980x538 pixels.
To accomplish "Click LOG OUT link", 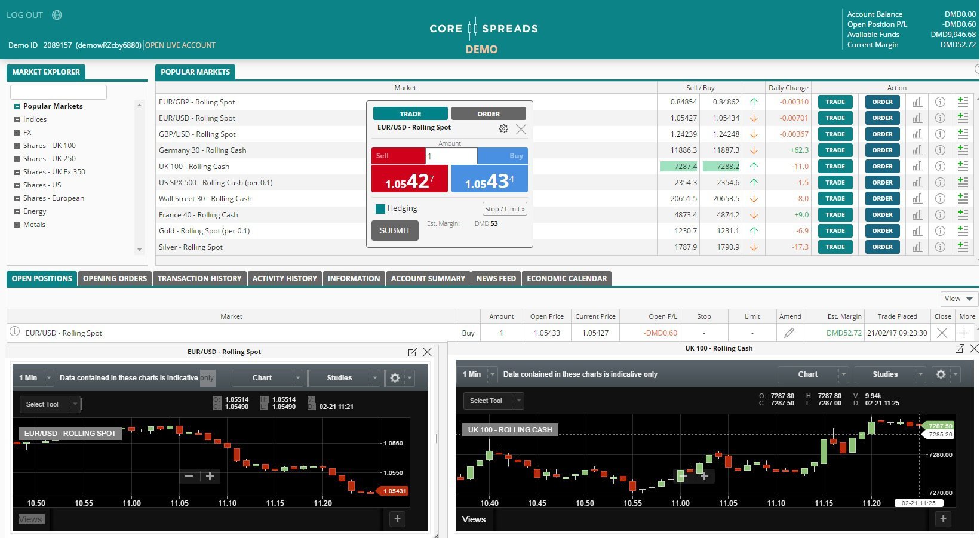I will pyautogui.click(x=24, y=15).
